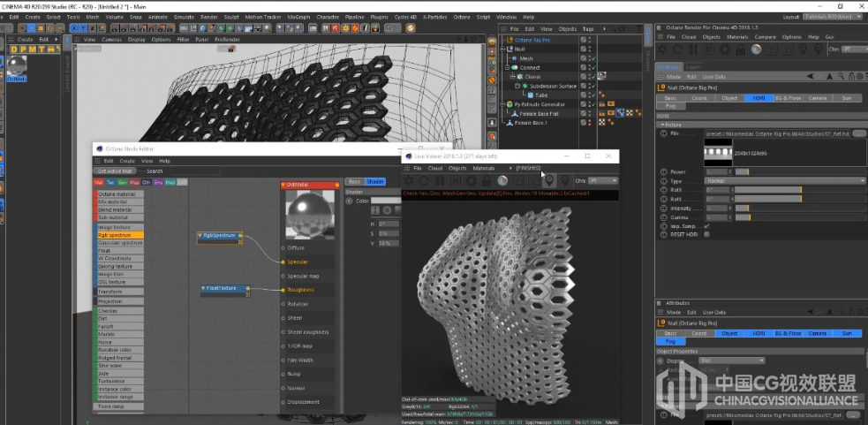
Task: Click the lock resolution icon in Live Viewer
Action: point(487,180)
